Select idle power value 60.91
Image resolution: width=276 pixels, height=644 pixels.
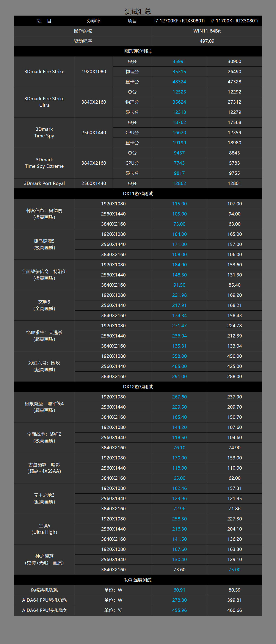(179, 590)
